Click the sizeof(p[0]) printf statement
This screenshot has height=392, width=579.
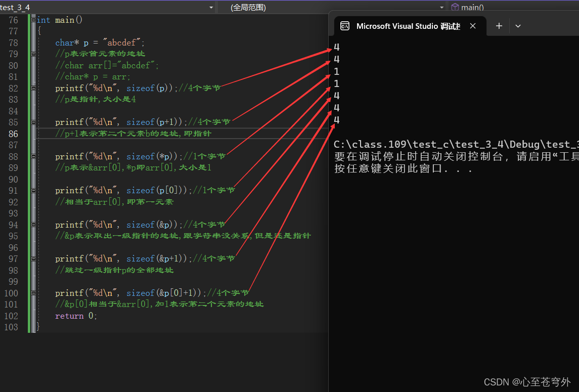[x=123, y=191]
